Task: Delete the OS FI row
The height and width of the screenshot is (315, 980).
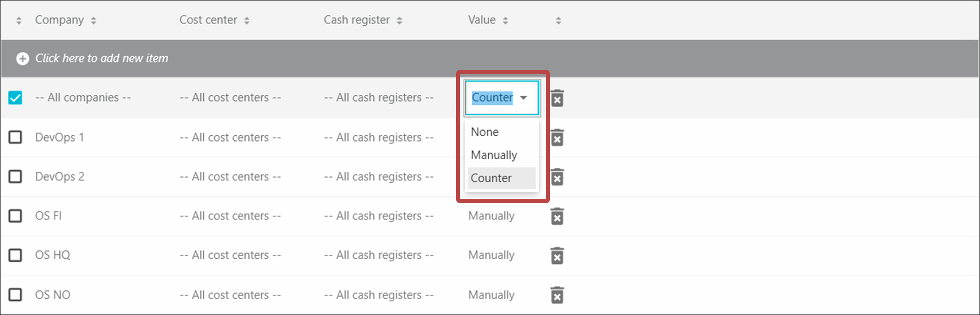Action: click(x=557, y=216)
